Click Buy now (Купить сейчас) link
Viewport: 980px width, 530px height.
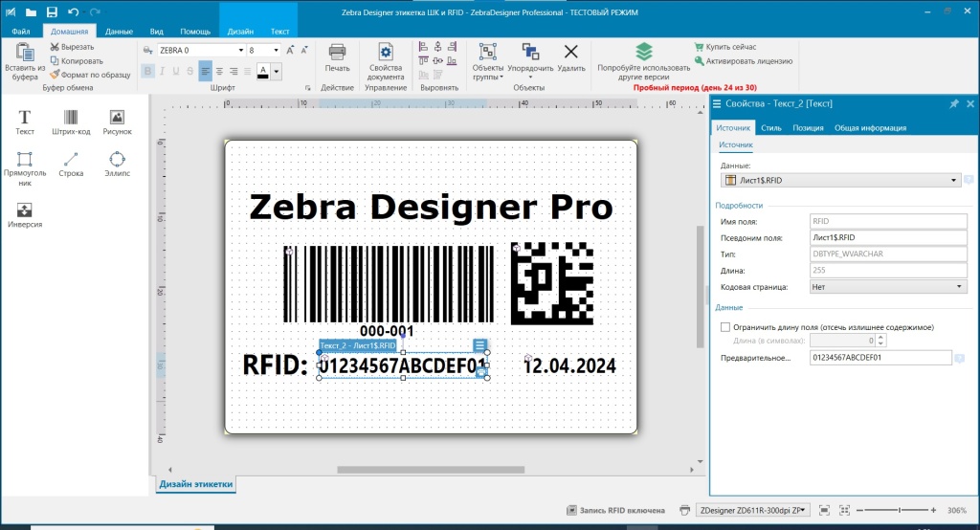pyautogui.click(x=725, y=47)
